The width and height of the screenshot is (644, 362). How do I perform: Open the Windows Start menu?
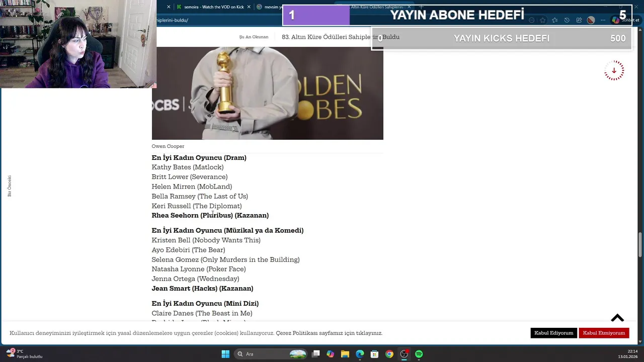coord(225,354)
